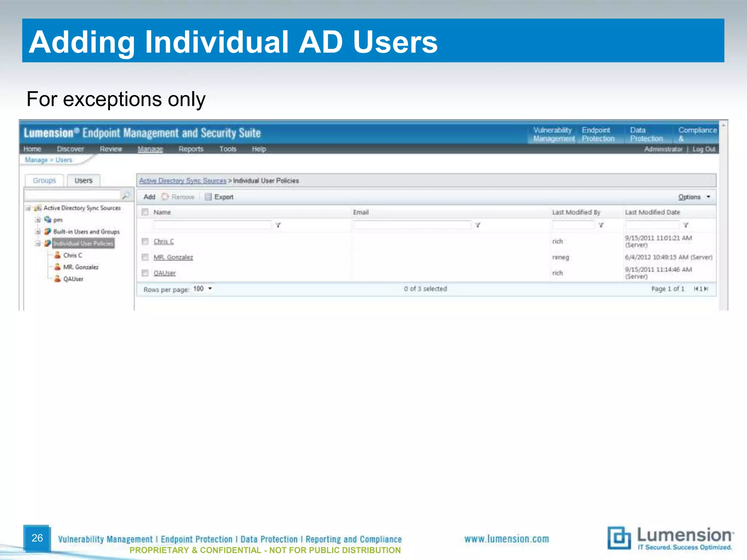
Task: Click the Export sheet icon
Action: click(x=208, y=197)
